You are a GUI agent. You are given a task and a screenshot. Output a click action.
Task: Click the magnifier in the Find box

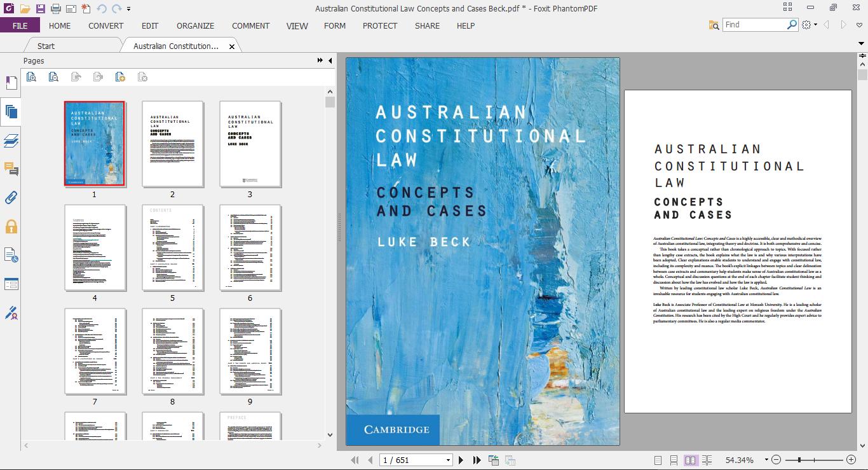coord(792,24)
